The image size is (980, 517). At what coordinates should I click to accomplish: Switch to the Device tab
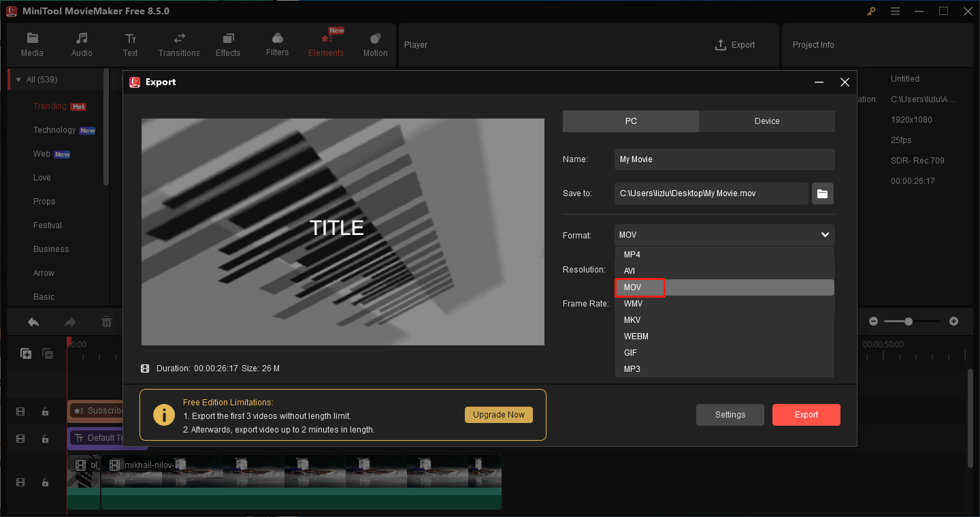[766, 121]
